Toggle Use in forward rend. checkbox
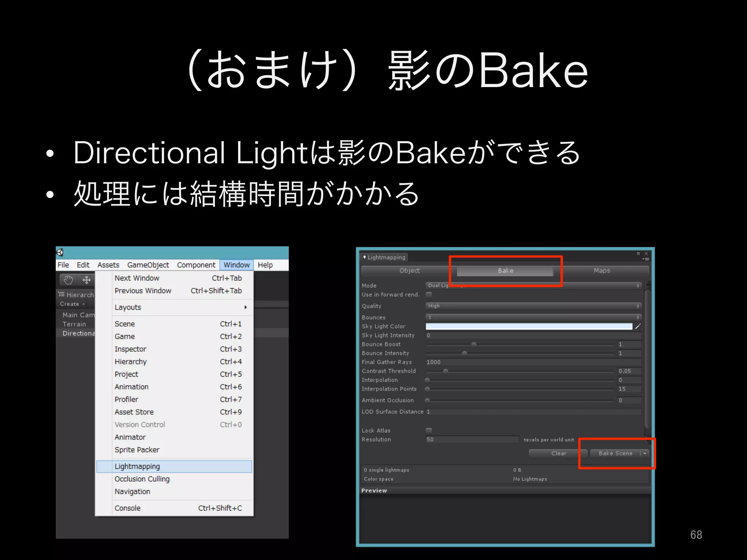Image resolution: width=747 pixels, height=560 pixels. [429, 295]
